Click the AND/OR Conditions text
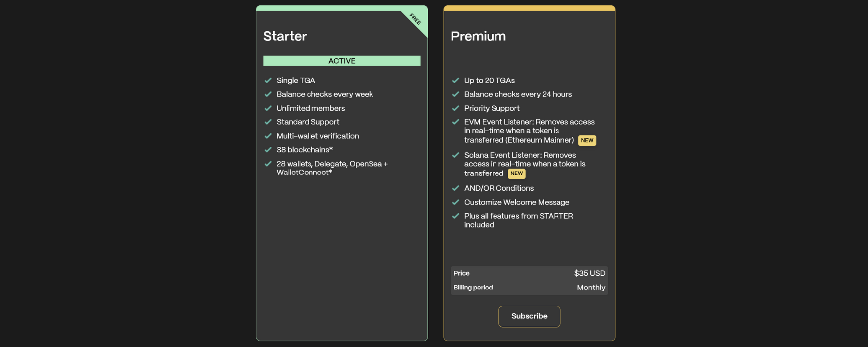Image resolution: width=868 pixels, height=347 pixels. pos(499,188)
